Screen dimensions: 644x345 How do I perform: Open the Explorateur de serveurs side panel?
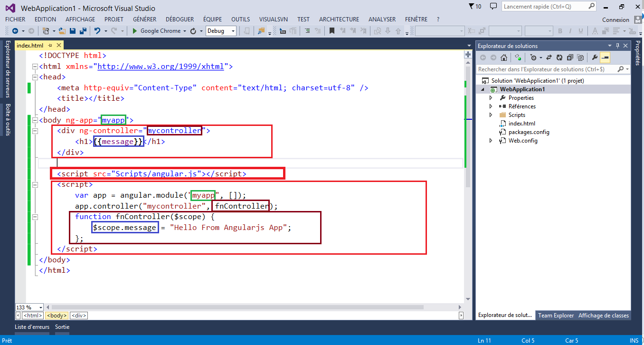coord(7,69)
